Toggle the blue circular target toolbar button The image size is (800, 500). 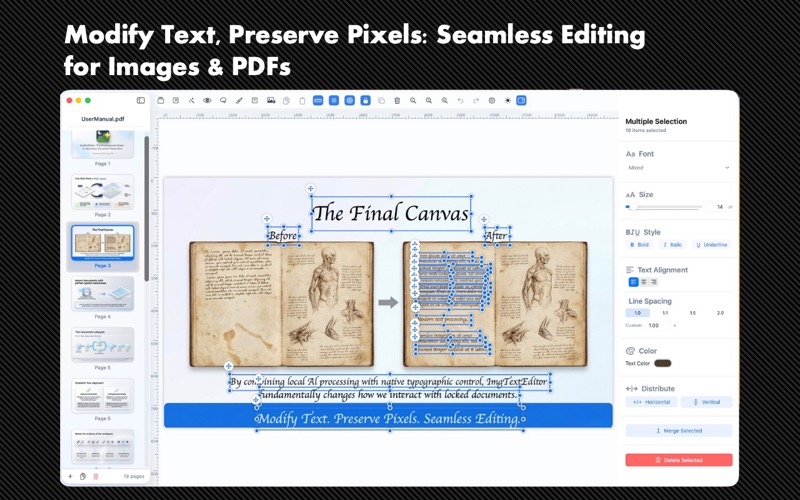[349, 101]
